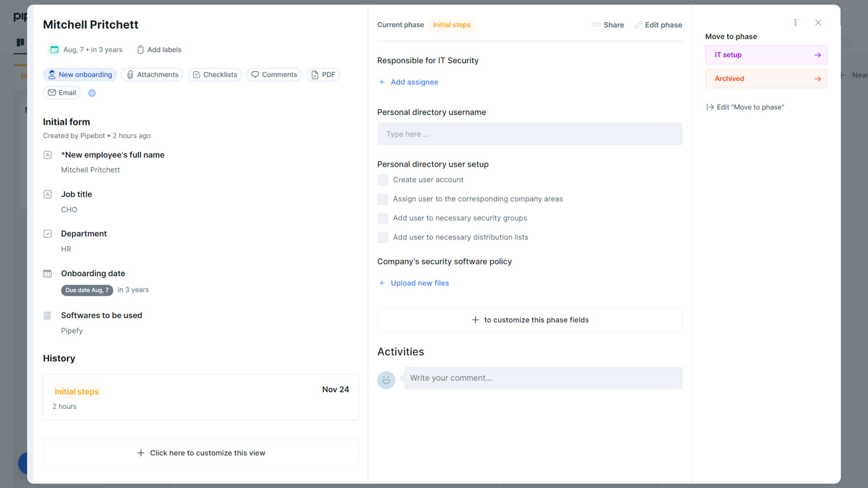868x488 pixels.
Task: Select the Initial steps current phase label
Action: tap(452, 25)
